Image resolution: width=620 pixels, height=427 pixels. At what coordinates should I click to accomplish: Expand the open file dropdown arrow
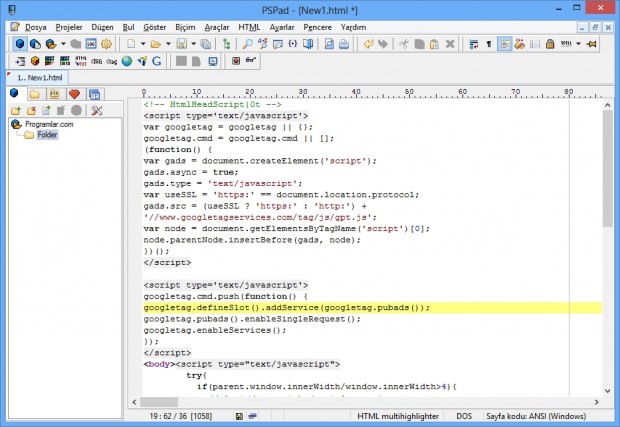click(168, 44)
